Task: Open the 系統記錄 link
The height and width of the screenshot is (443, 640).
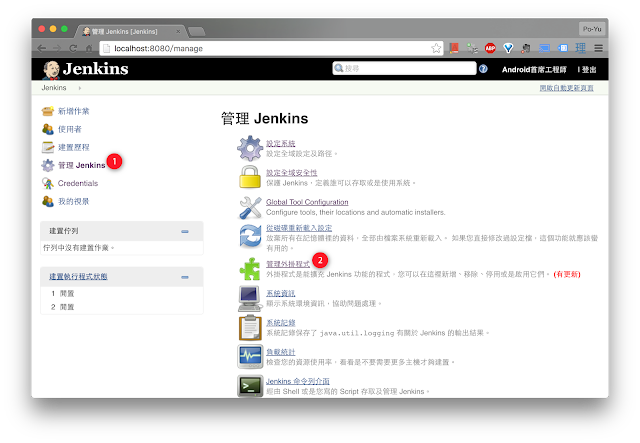Action: (x=280, y=323)
